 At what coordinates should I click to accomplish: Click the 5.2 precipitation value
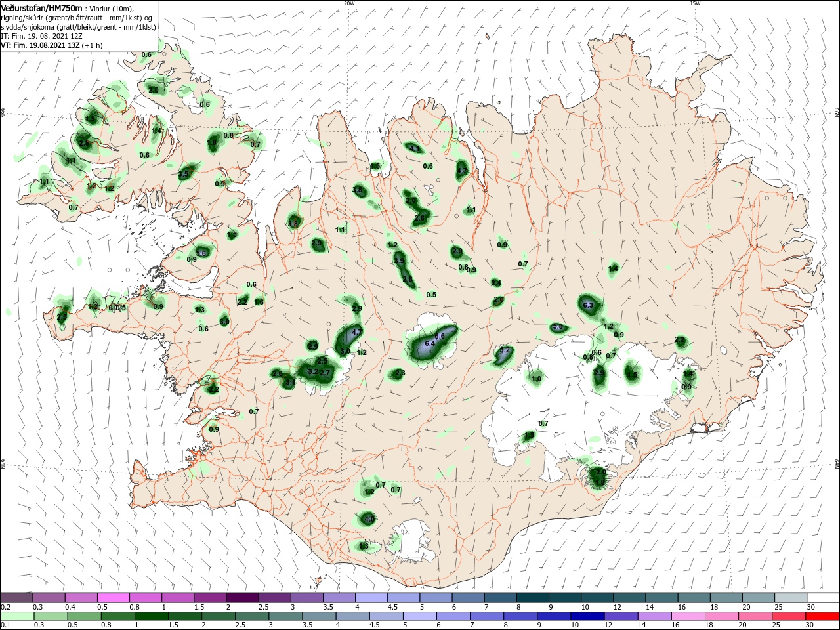pos(505,350)
